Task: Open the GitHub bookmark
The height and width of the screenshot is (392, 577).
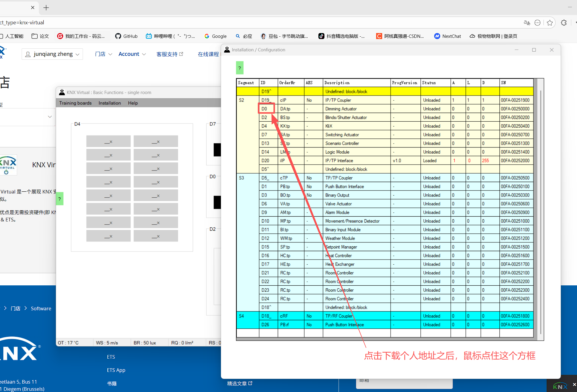Action: 126,36
